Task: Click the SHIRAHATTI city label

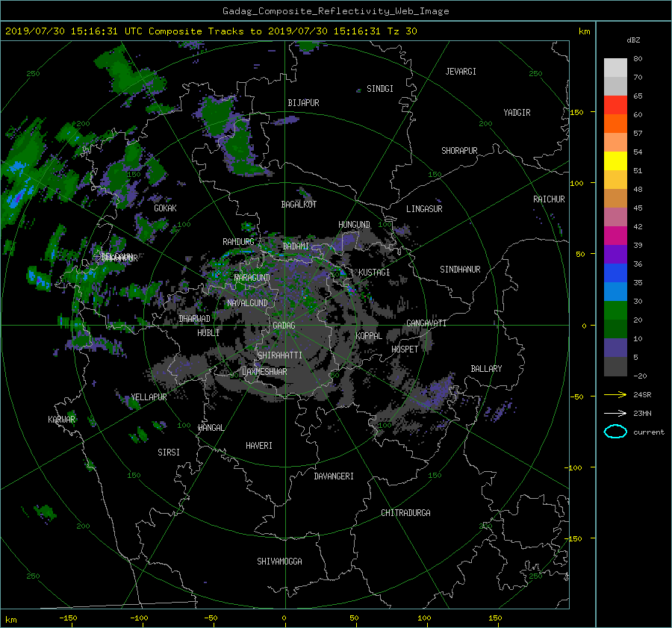Action: 280,355
